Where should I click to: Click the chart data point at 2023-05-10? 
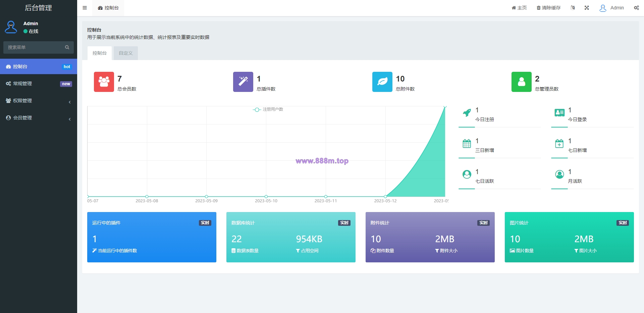266,197
